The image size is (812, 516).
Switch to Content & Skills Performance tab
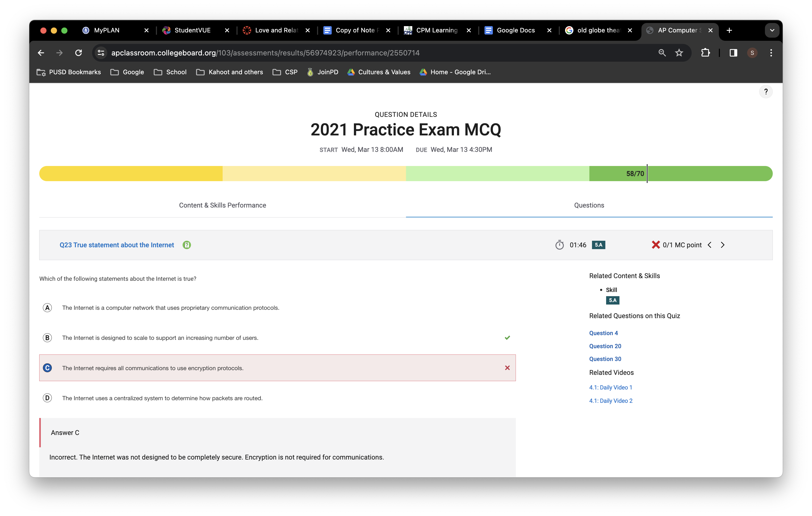click(223, 205)
